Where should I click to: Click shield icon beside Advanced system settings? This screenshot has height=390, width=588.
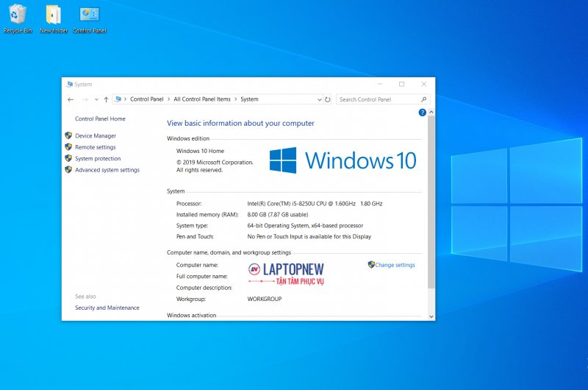click(x=68, y=170)
